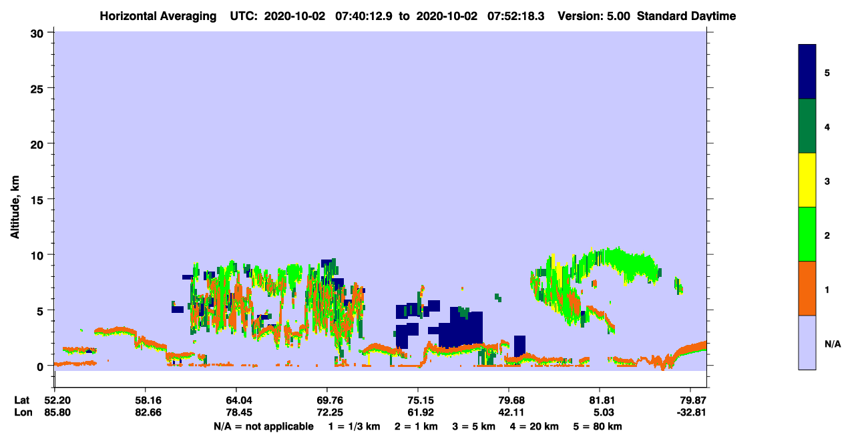Click the 15 km altitude tick label

click(x=37, y=199)
